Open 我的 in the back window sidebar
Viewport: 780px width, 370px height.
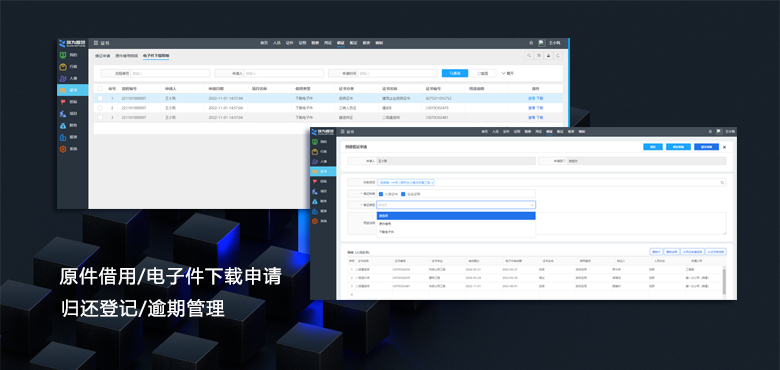coord(73,55)
